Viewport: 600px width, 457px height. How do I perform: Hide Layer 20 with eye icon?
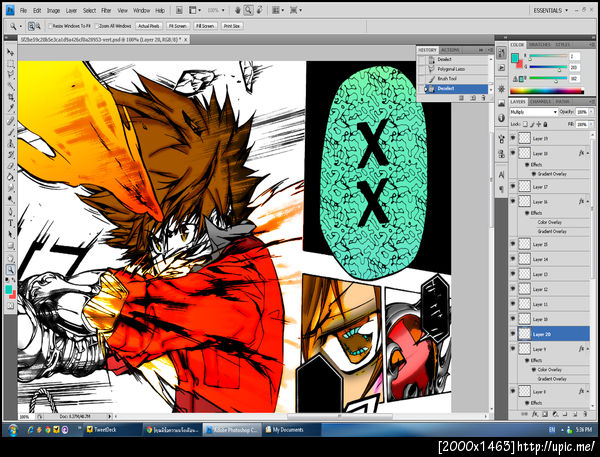[513, 334]
